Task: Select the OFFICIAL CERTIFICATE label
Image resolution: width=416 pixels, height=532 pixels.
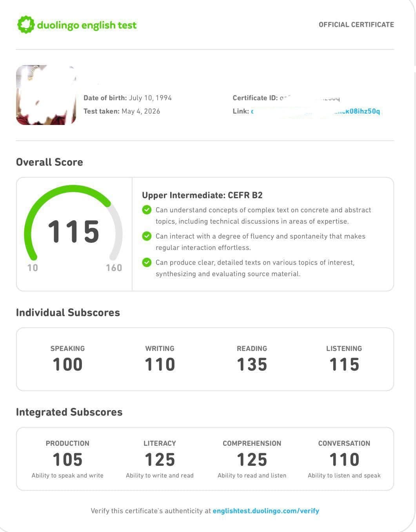Action: pyautogui.click(x=356, y=25)
